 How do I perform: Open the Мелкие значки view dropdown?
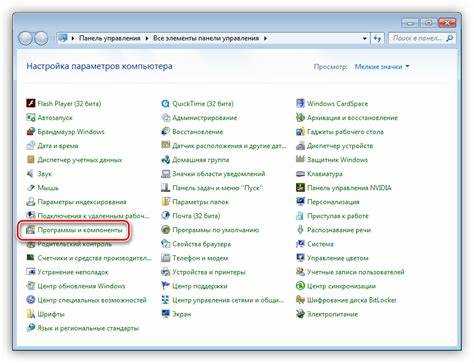(382, 67)
